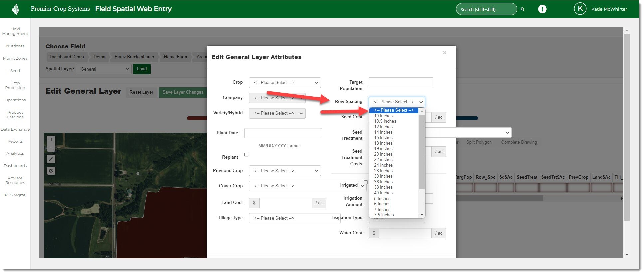The width and height of the screenshot is (644, 274).
Task: Open Nutrients in the left sidebar
Action: [15, 46]
